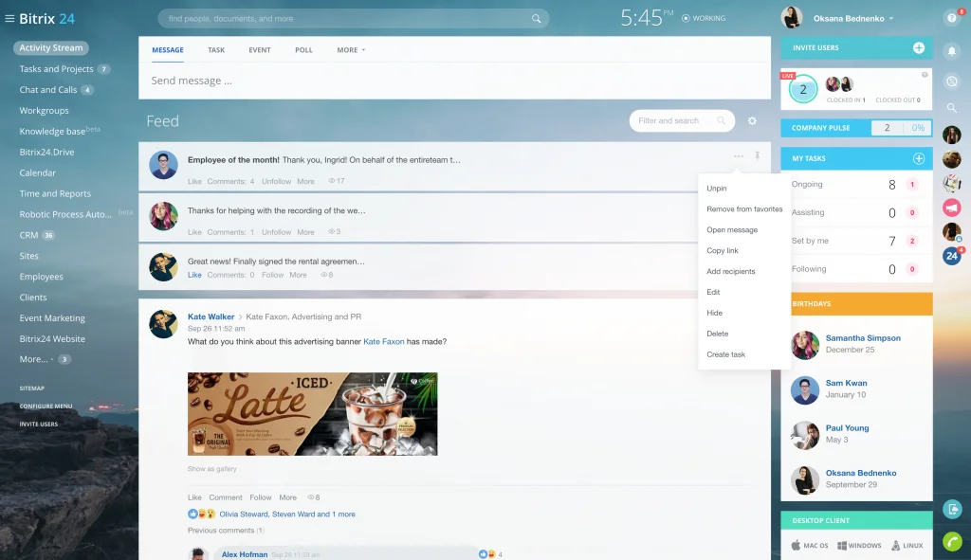Screen dimensions: 971x560
Task: Open feed settings gear icon
Action: tap(753, 121)
